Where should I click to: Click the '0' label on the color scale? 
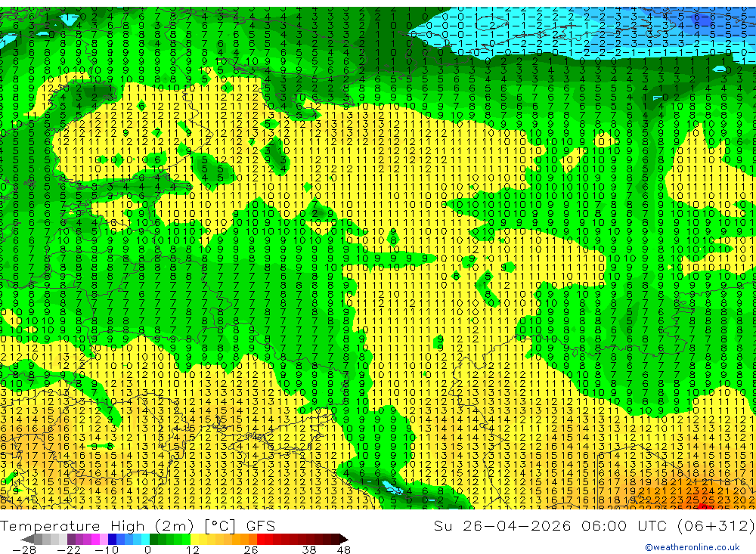[x=147, y=550]
